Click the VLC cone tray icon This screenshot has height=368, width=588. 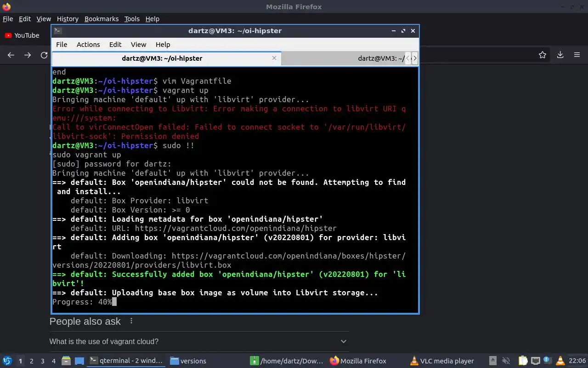pyautogui.click(x=560, y=361)
